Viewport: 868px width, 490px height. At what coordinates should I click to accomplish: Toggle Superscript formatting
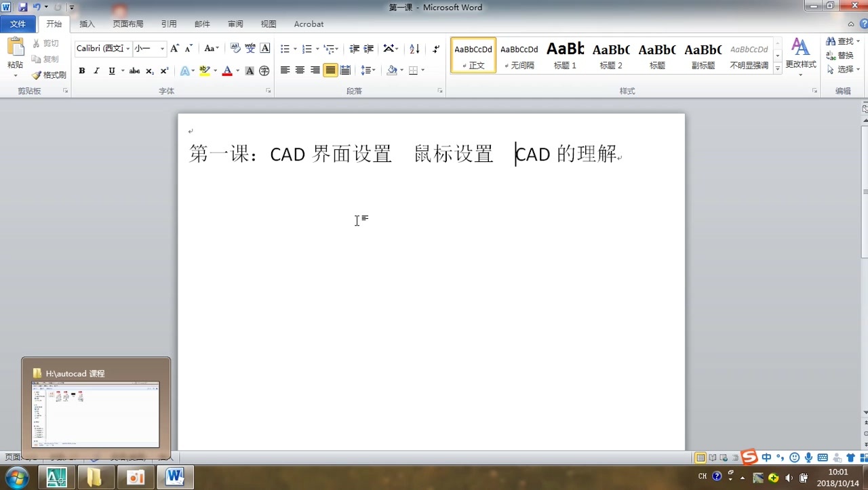164,70
